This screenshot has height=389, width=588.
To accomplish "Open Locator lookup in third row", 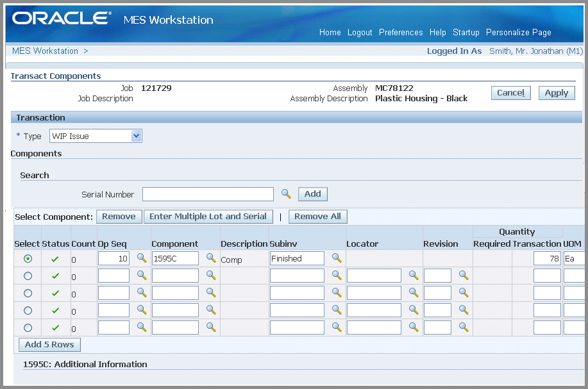I will click(x=414, y=292).
